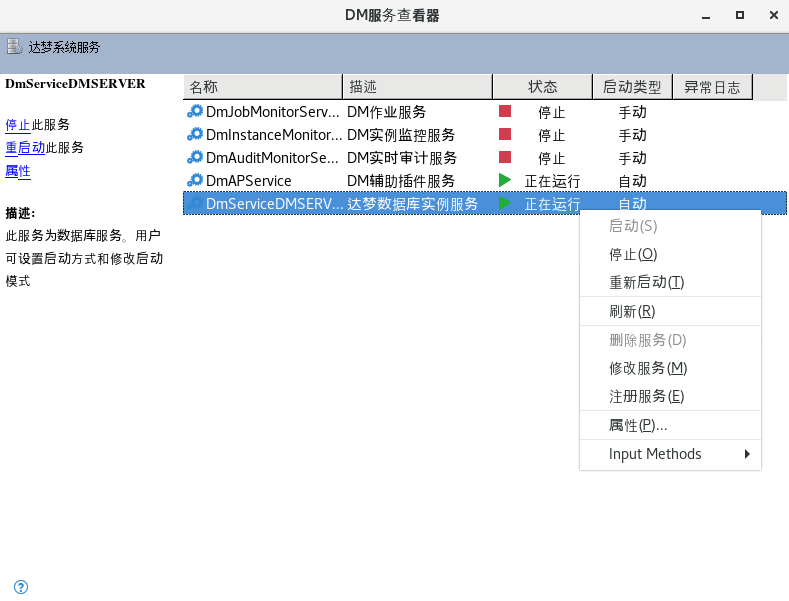The image size is (789, 601).
Task: Click 自动 startup type of DmAPService row
Action: pyautogui.click(x=633, y=181)
